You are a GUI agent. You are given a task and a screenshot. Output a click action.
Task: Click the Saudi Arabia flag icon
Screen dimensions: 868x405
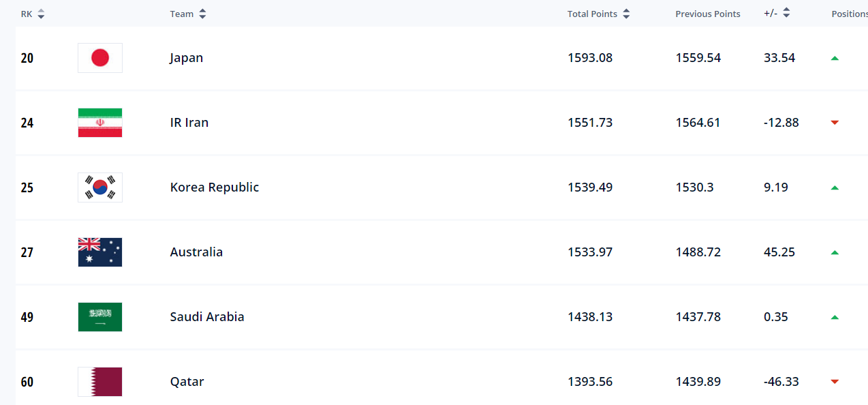click(100, 317)
